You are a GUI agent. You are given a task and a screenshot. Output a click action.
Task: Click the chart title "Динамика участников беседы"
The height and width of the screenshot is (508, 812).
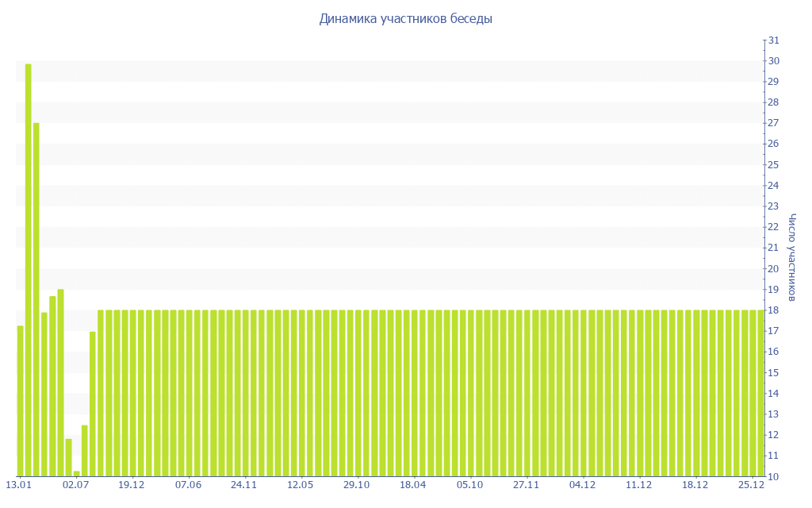[x=405, y=18]
